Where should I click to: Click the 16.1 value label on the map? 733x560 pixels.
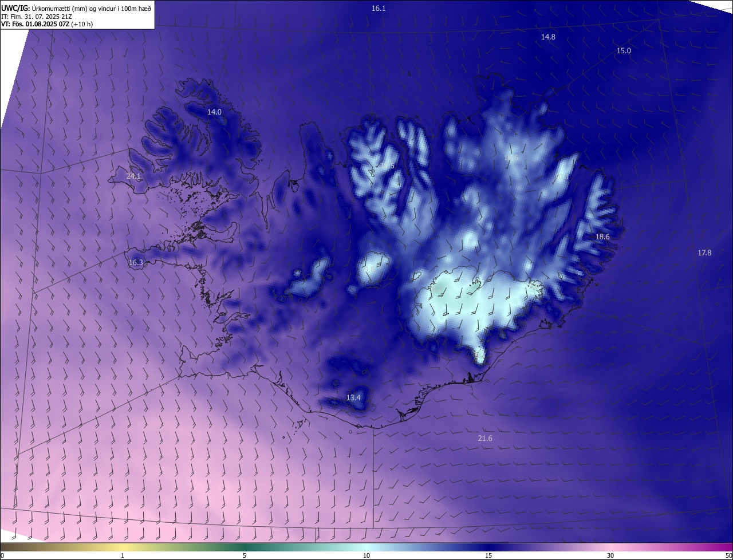pyautogui.click(x=379, y=8)
